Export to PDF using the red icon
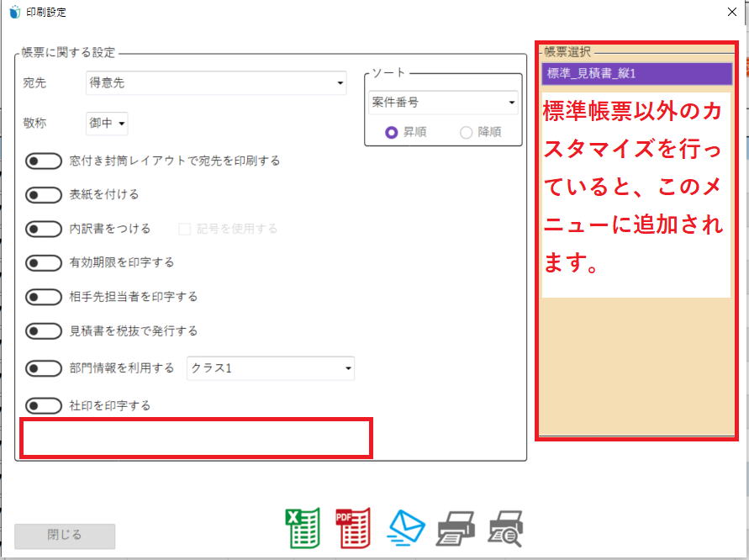Screen dimensions: 749x560 pyautogui.click(x=353, y=528)
